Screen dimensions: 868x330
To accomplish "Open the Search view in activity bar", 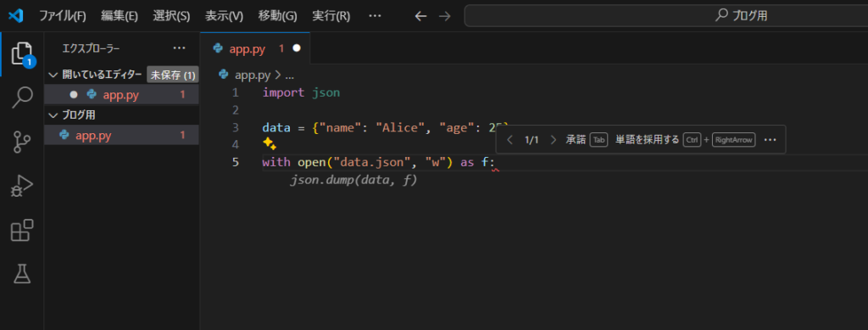I will click(x=22, y=98).
